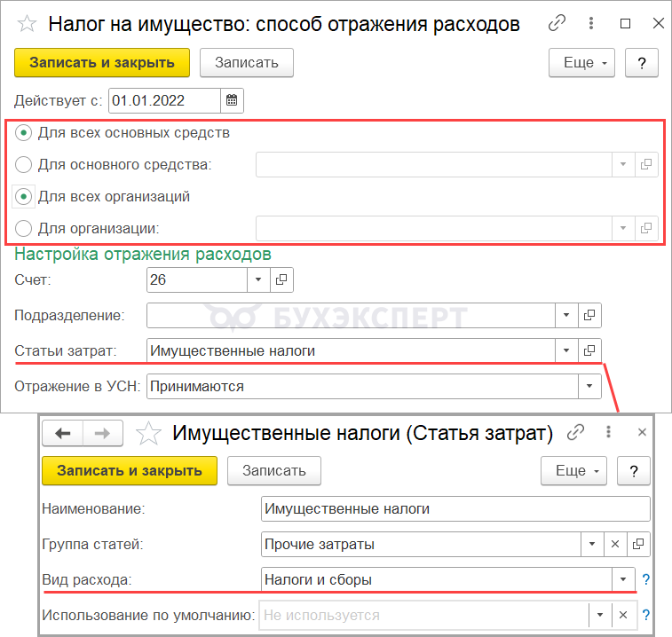Expand Группа статей dropdown list

(x=592, y=544)
